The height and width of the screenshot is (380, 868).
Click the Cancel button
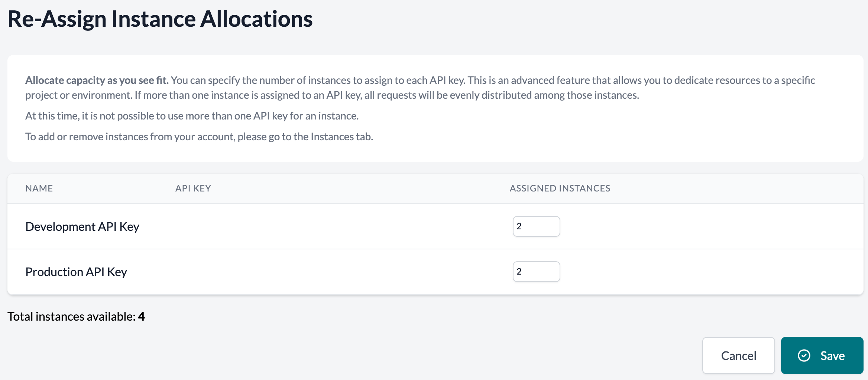[738, 356]
